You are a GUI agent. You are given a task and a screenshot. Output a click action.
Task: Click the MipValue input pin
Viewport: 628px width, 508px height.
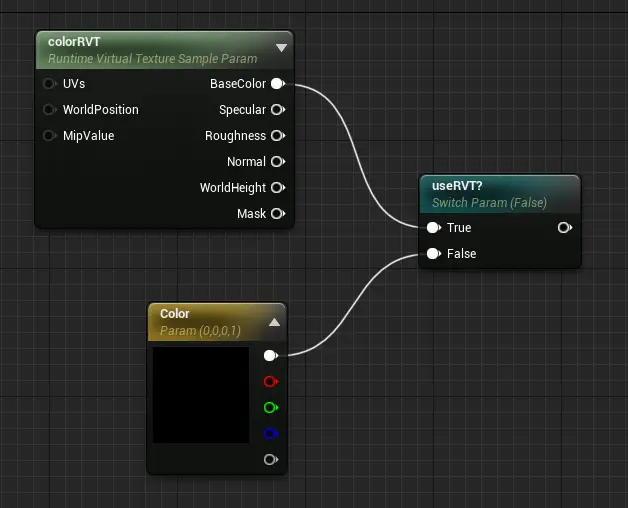(50, 136)
